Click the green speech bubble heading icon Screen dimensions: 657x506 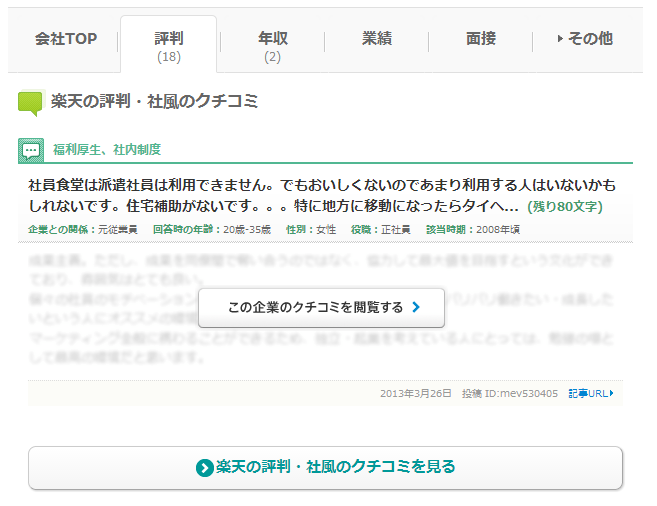point(30,103)
